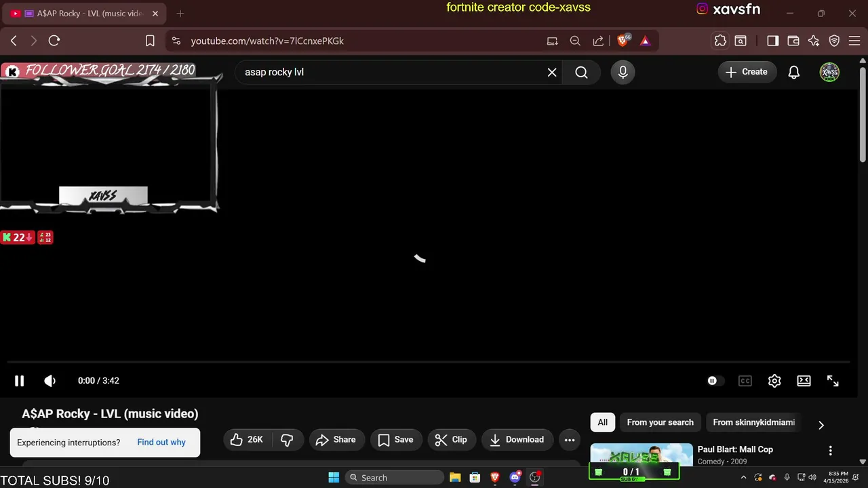Share the A$AP Rocky video
Screen dimensions: 868x488
tap(336, 440)
